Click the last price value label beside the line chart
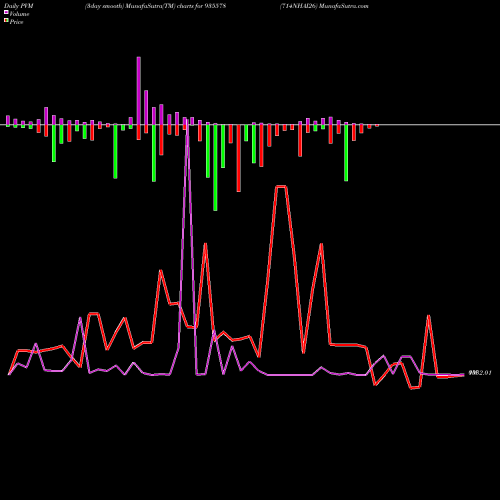The width and height of the screenshot is (500, 500). point(480,373)
